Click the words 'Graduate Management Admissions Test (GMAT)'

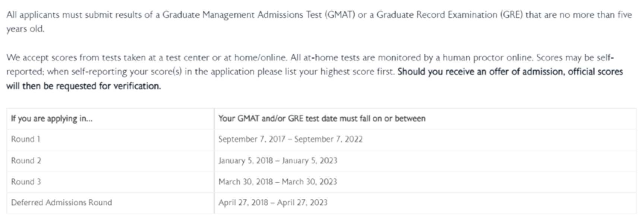[x=259, y=15]
